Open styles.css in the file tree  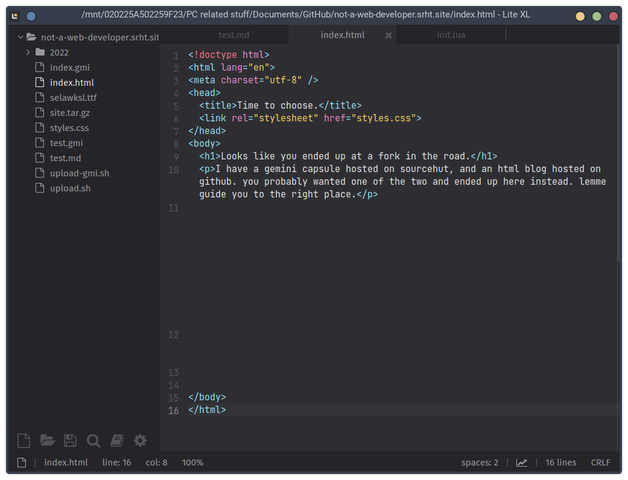coord(69,128)
